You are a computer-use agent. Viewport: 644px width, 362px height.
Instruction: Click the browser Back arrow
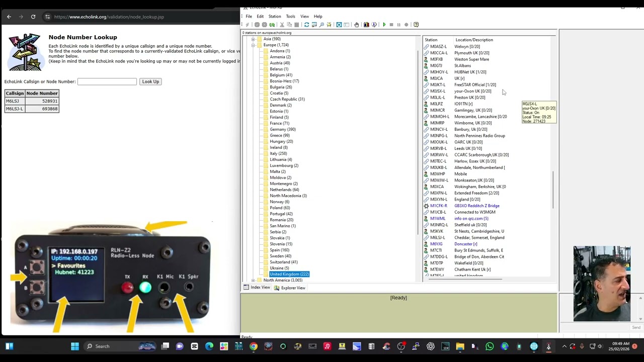pyautogui.click(x=9, y=17)
